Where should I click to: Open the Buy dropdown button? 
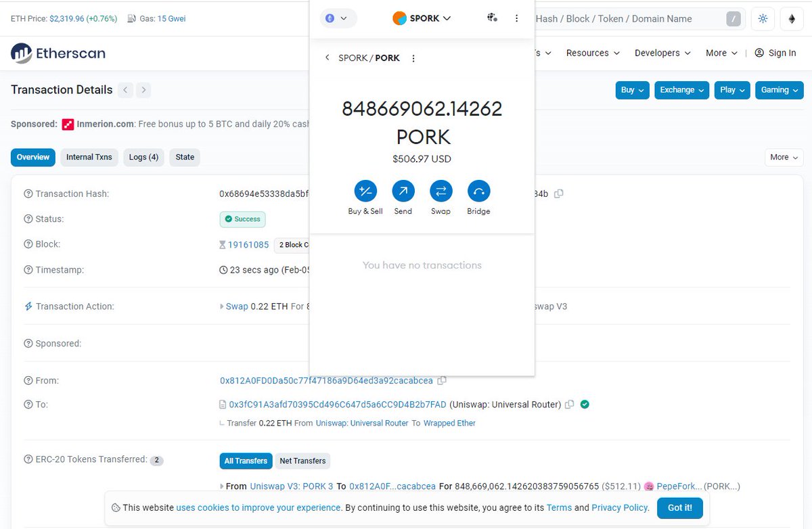pyautogui.click(x=632, y=90)
